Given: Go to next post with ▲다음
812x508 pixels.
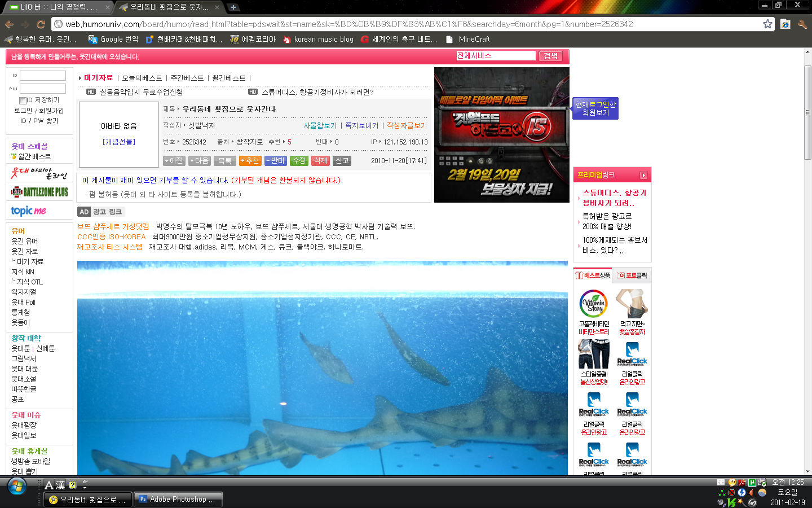Looking at the screenshot, I should [200, 161].
